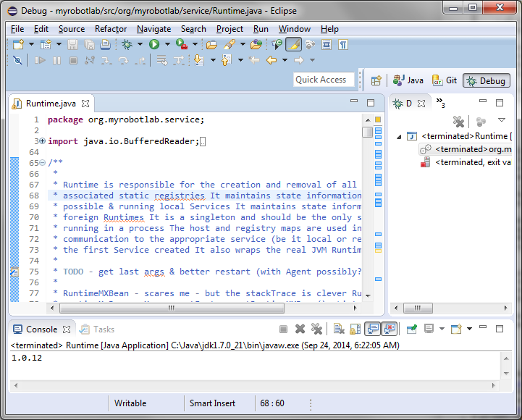The image size is (522, 420).
Task: Click the Drop to Frame icon
Action: (162, 60)
